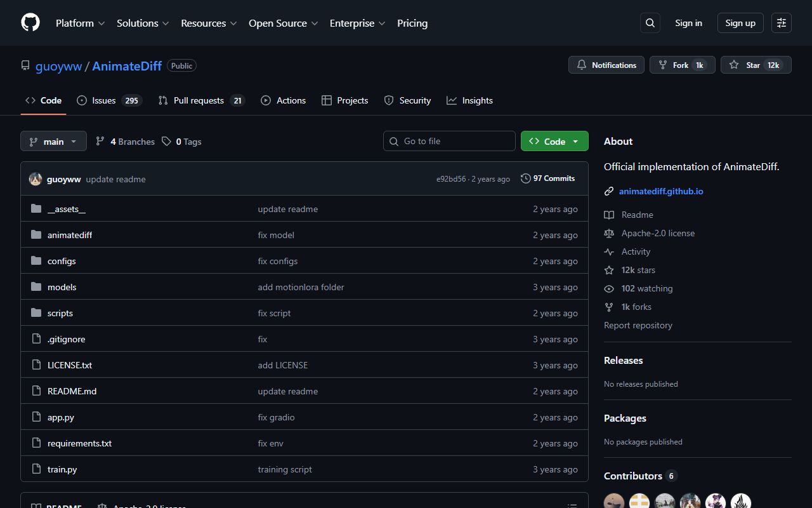Fork the repository

pos(682,65)
